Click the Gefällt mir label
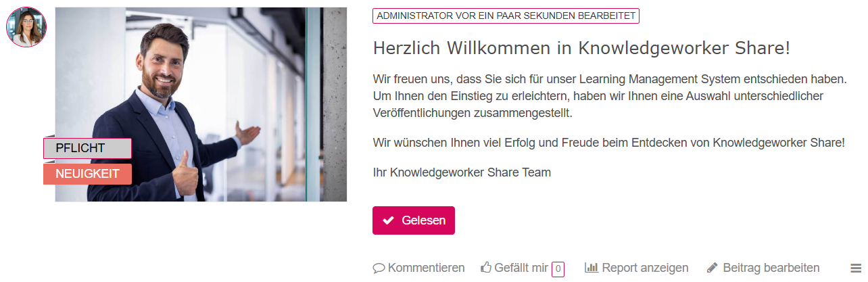 tap(521, 268)
